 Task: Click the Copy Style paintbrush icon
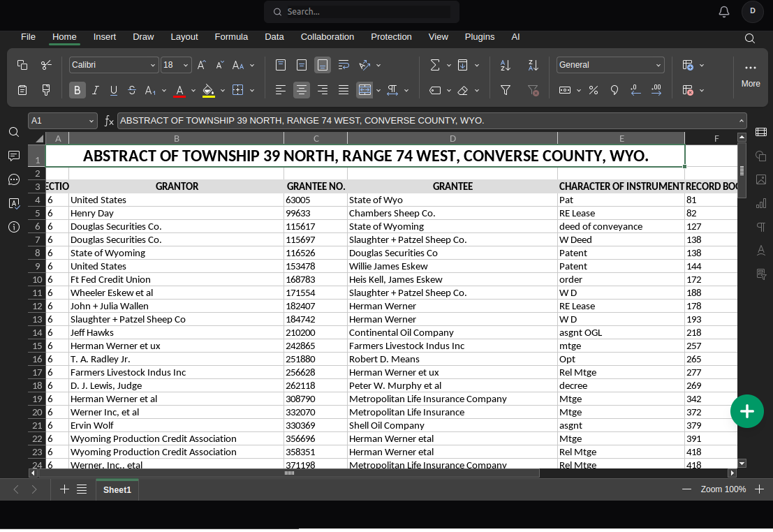coord(46,90)
